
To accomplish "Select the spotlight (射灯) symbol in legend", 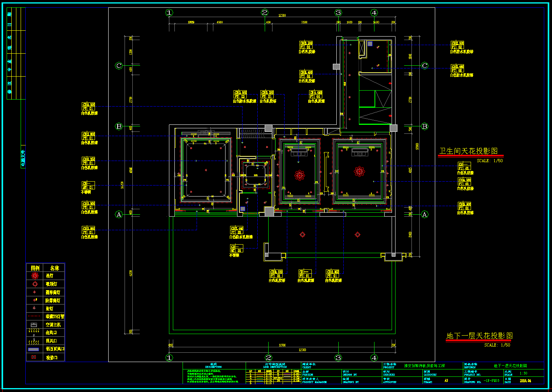I will [35, 308].
